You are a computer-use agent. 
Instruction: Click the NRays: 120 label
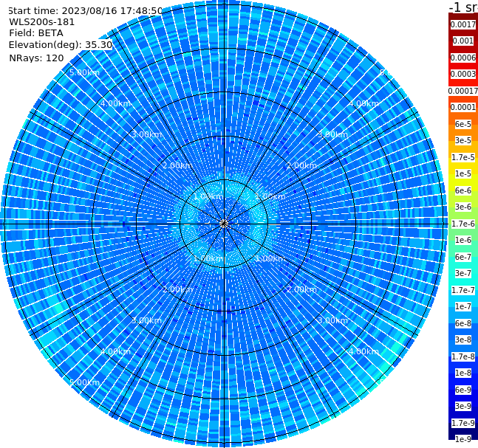tap(36, 58)
